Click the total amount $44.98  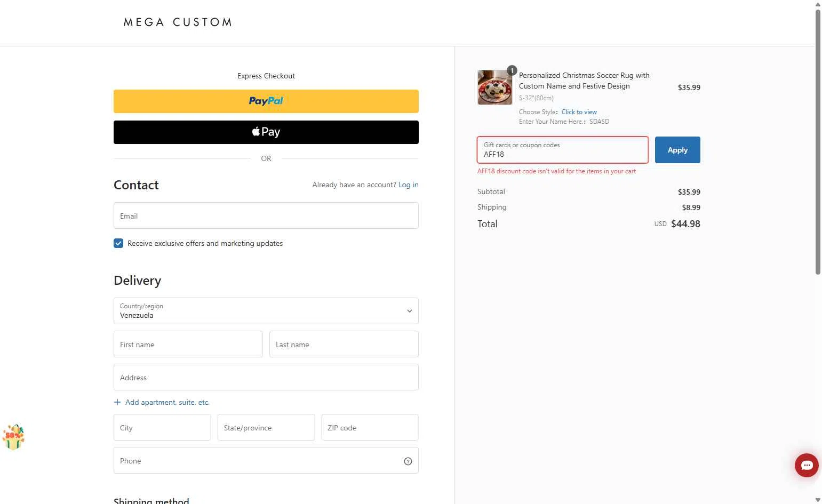click(x=685, y=224)
